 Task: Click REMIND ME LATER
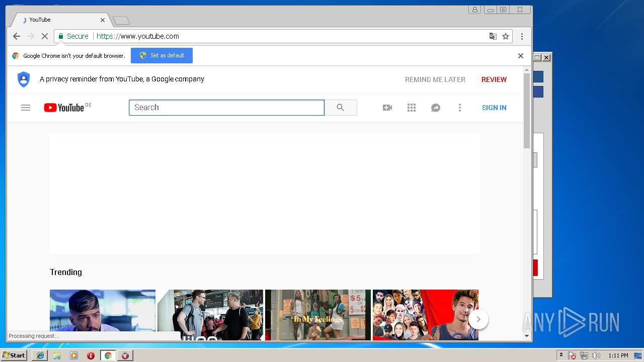coord(435,79)
